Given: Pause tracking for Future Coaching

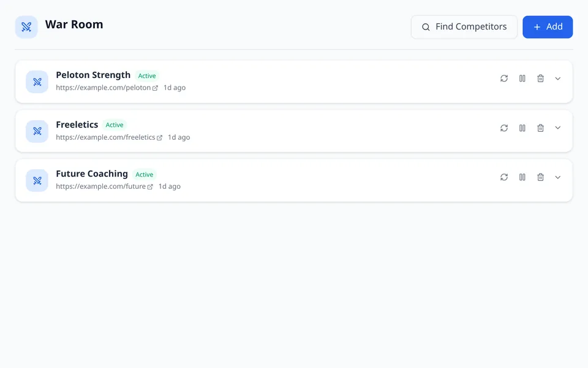Looking at the screenshot, I should pos(522,177).
